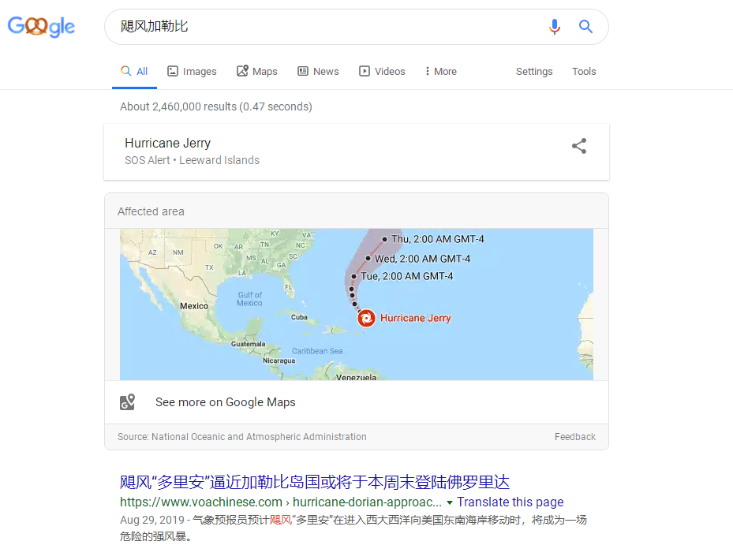Send Feedback on the affected area card
The height and width of the screenshot is (560, 733).
[575, 437]
